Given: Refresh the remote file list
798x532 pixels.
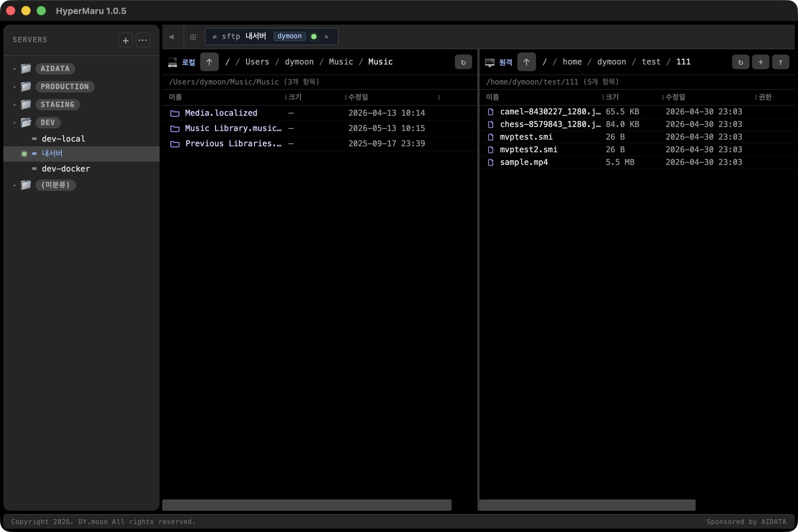Looking at the screenshot, I should tap(741, 62).
